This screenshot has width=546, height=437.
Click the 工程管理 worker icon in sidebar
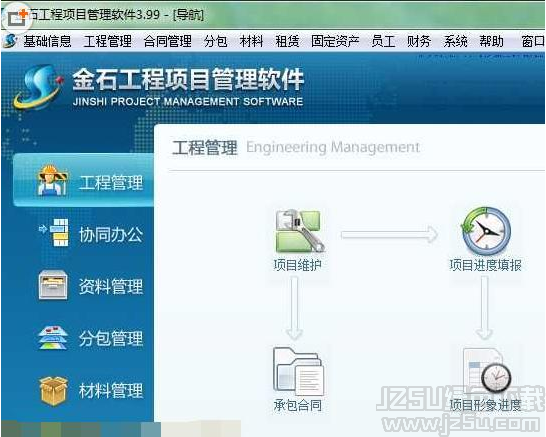[x=52, y=180]
